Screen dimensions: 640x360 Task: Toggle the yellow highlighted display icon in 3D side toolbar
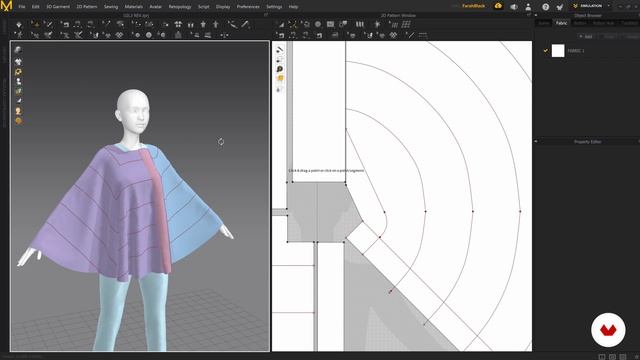tap(18, 72)
